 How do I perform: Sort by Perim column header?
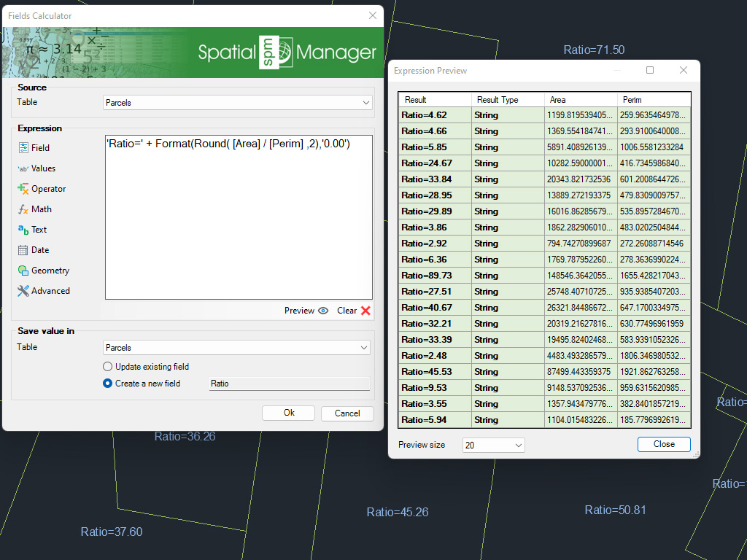click(654, 100)
